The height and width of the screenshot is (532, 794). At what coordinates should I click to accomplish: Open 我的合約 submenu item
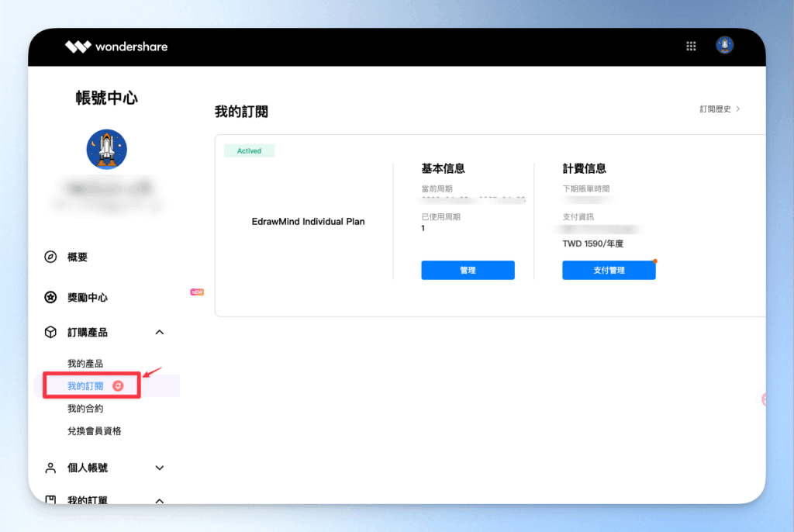click(85, 409)
